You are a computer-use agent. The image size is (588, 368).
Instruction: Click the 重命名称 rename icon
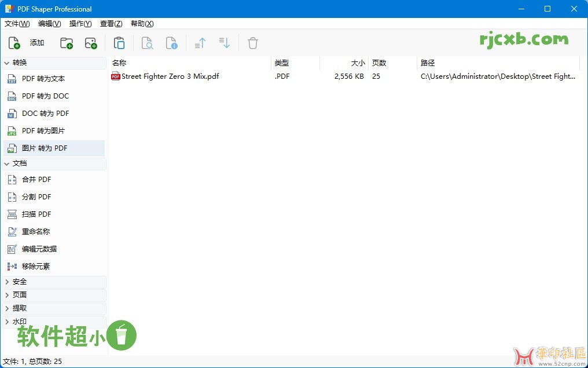coord(12,232)
